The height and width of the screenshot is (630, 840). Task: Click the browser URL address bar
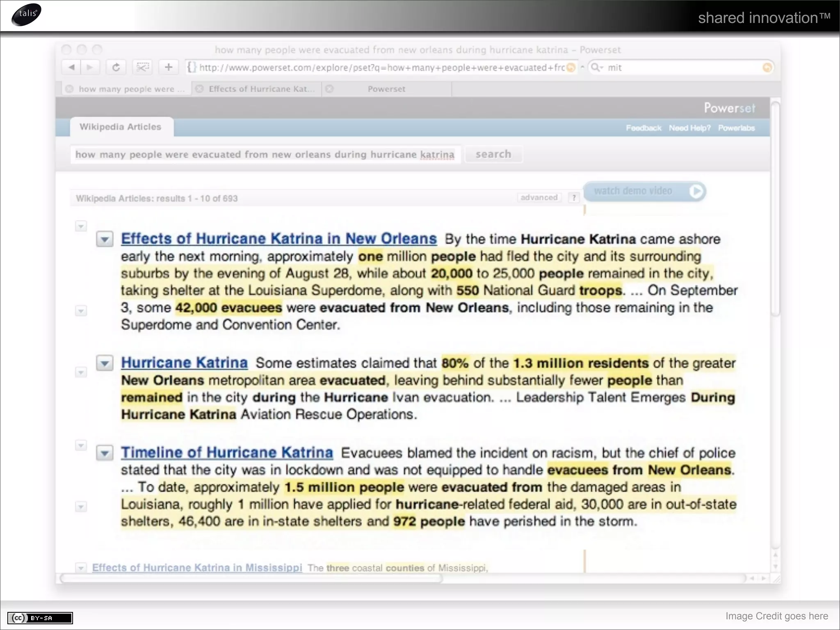pos(381,68)
